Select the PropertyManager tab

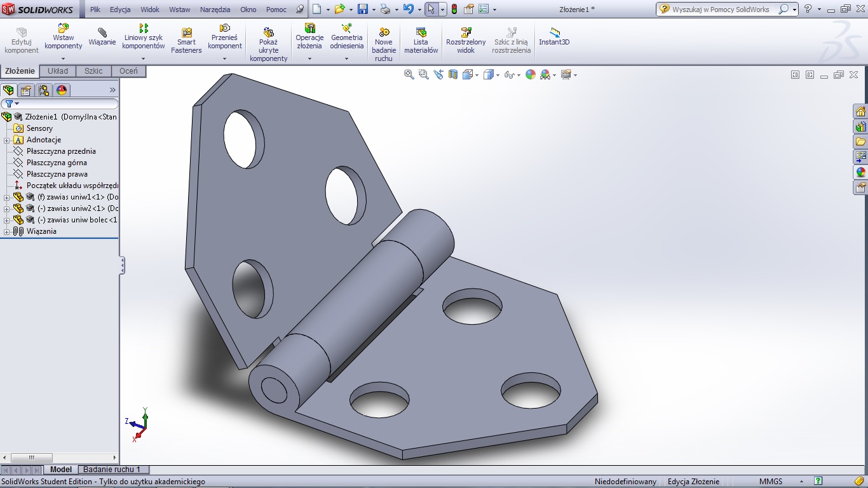26,90
